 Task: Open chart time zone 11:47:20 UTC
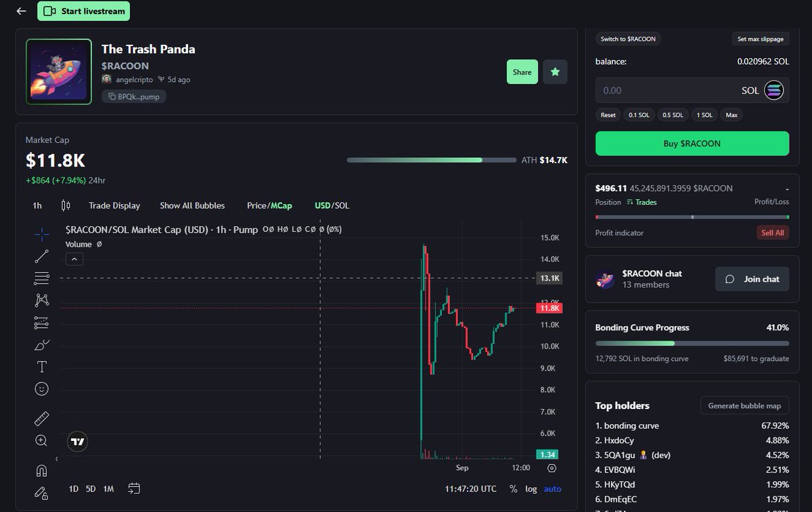click(x=470, y=489)
